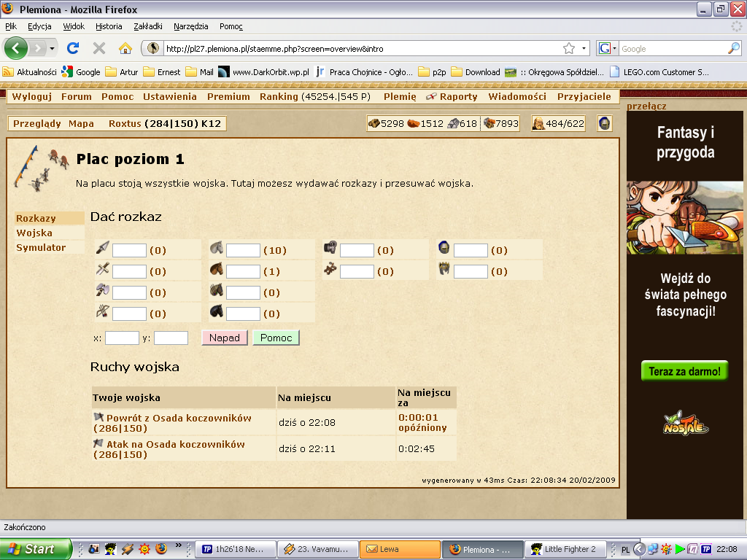747x560 pixels.
Task: Click the warehouse capacity icon
Action: (489, 123)
